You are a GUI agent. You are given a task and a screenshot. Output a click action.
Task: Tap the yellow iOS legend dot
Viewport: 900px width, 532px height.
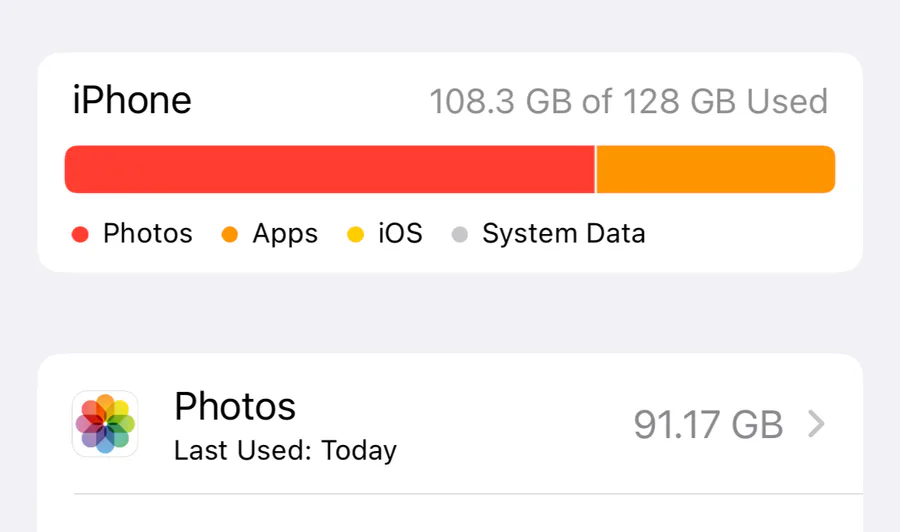point(355,234)
